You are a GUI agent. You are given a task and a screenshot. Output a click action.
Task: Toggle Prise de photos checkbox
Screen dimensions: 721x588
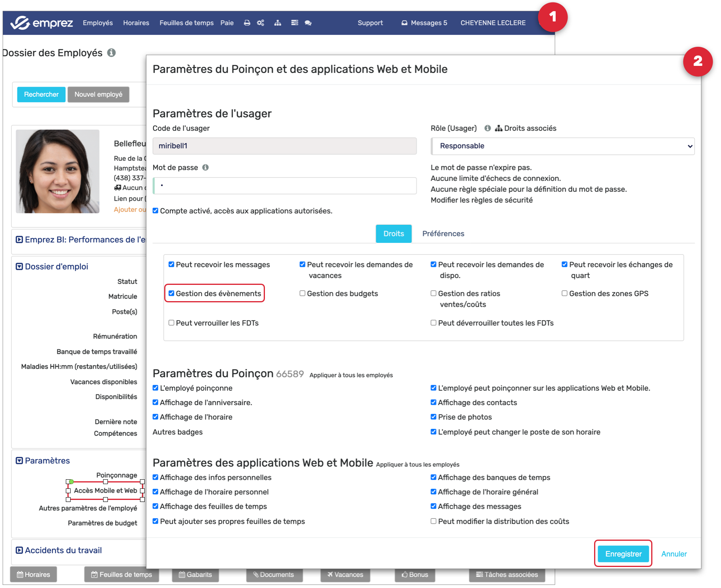433,417
